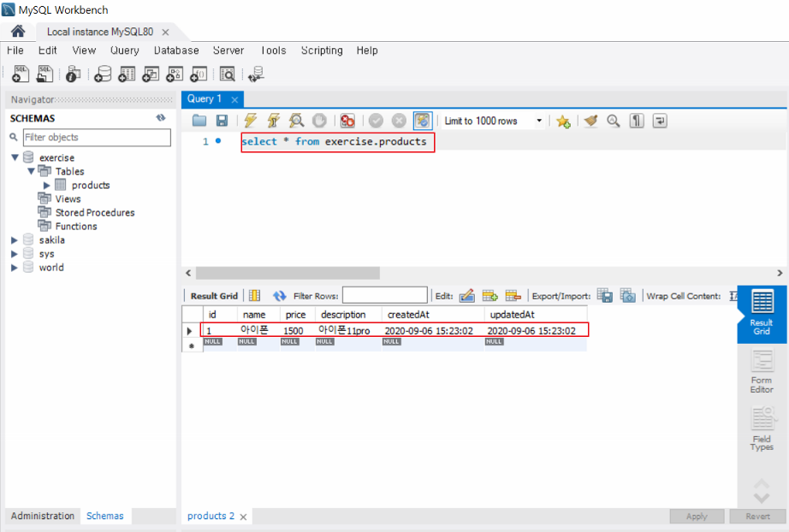The width and height of the screenshot is (789, 532).
Task: Open the MySQL Workbench home tab
Action: pos(18,32)
